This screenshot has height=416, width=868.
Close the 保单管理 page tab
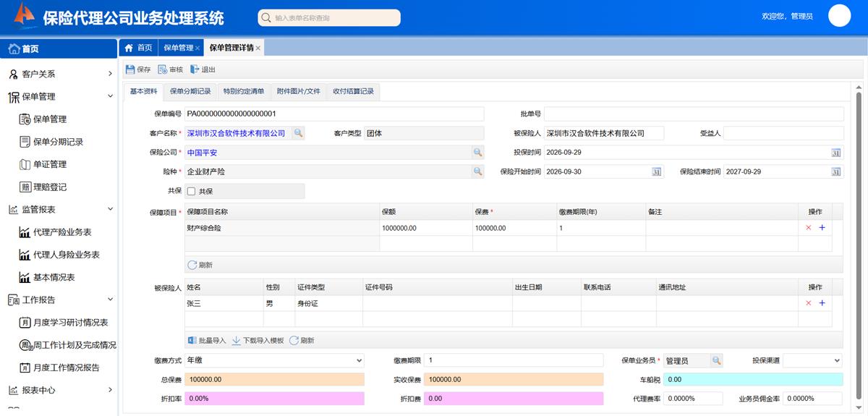pyautogui.click(x=197, y=48)
